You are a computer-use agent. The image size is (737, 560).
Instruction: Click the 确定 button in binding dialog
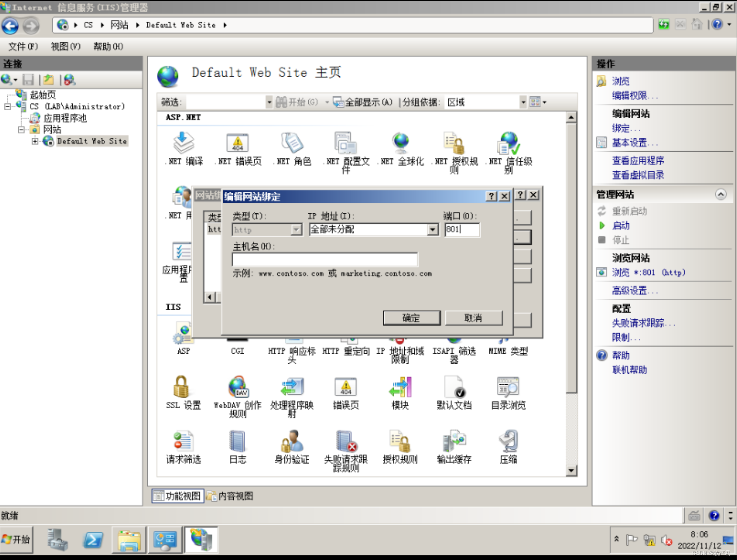pos(412,318)
